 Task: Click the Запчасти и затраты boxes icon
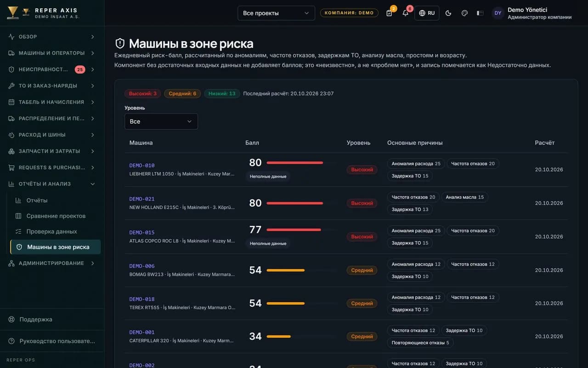click(11, 151)
